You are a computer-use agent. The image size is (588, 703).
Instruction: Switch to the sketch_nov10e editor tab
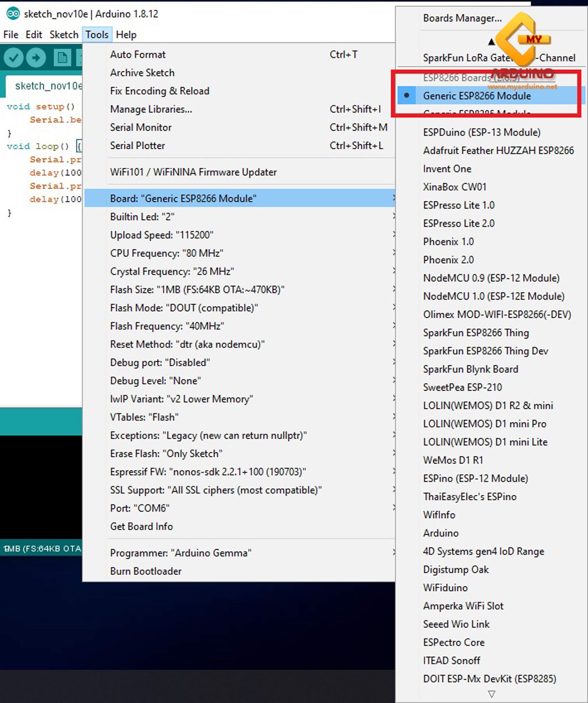tap(48, 86)
